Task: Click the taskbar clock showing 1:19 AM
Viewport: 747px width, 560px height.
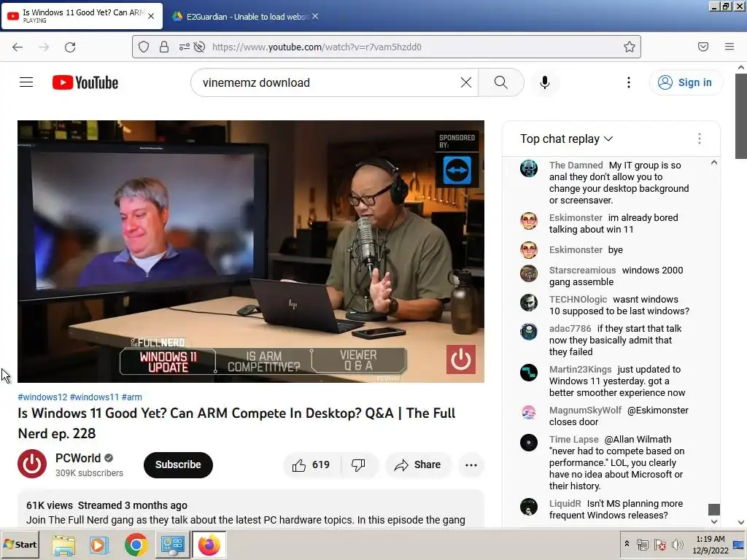Action: point(711,544)
